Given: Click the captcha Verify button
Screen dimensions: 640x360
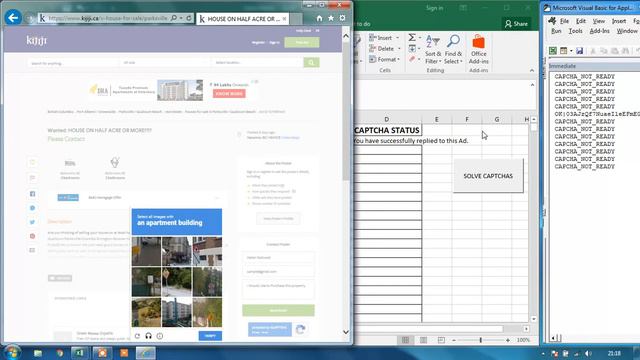Looking at the screenshot, I should 210,336.
